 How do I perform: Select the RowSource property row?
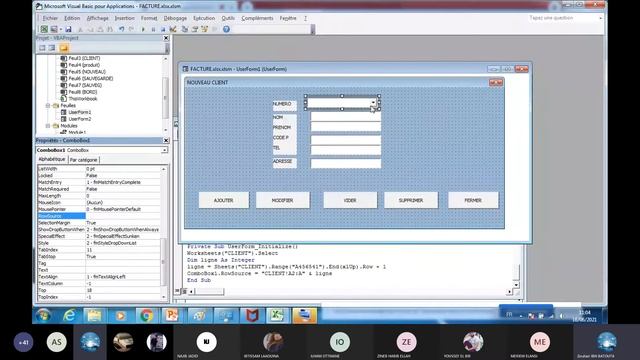(99, 216)
